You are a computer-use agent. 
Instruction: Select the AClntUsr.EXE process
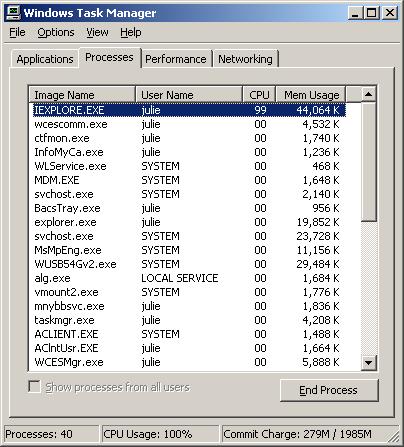189,348
